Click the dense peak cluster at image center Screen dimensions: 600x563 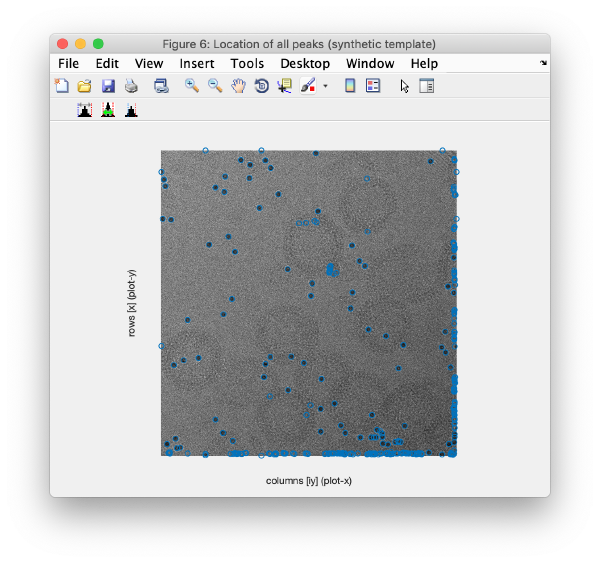point(332,268)
